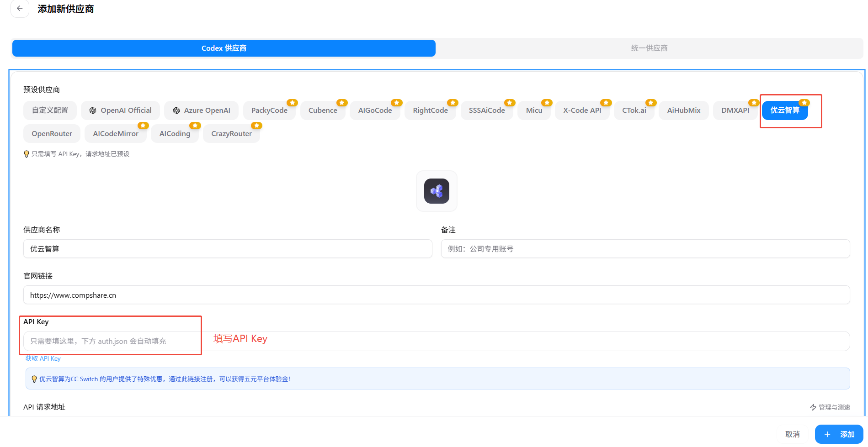
Task: Click the back arrow icon
Action: pyautogui.click(x=20, y=9)
